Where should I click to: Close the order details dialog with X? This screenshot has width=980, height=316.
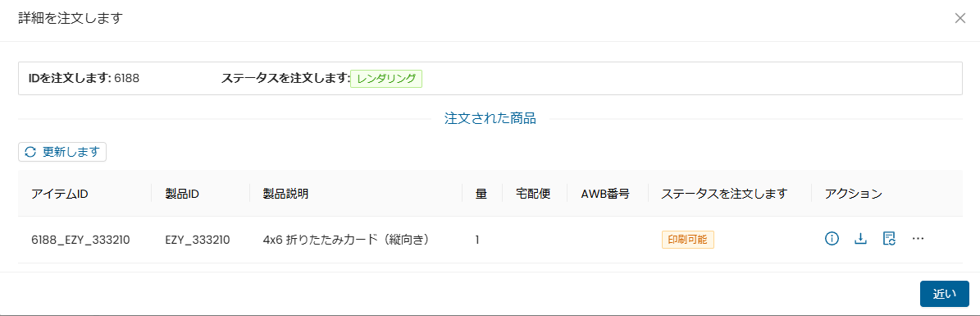pos(960,18)
